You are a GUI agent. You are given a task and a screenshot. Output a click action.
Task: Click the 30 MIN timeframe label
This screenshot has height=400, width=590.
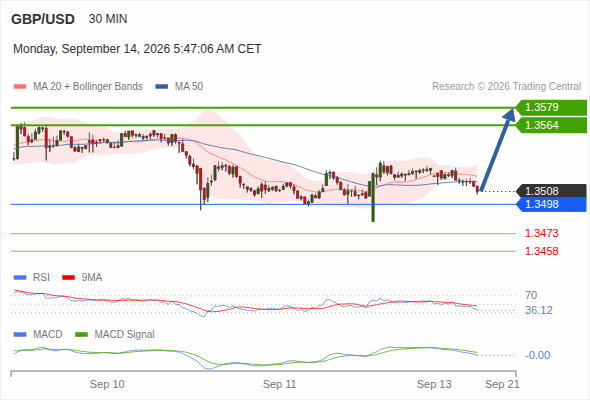[x=108, y=19]
